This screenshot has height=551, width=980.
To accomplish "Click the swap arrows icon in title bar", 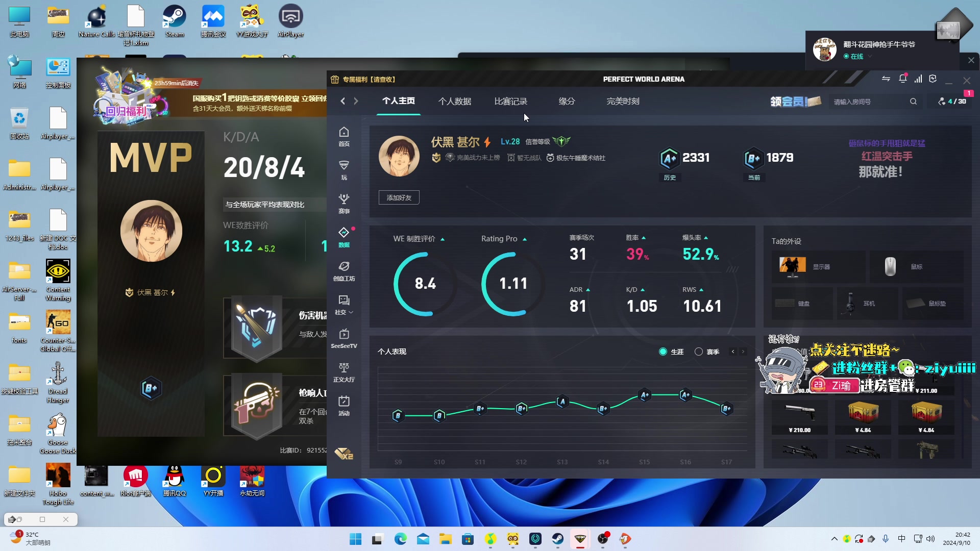I will [x=886, y=79].
